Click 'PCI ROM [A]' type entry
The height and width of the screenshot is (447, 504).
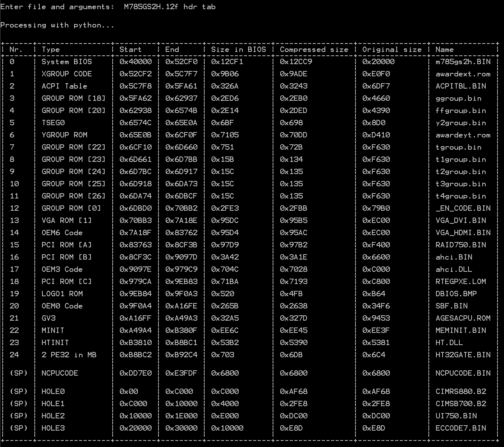point(66,245)
